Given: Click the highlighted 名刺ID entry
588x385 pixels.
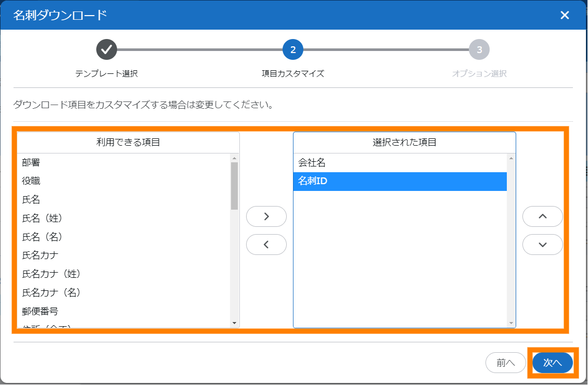Looking at the screenshot, I should 400,182.
